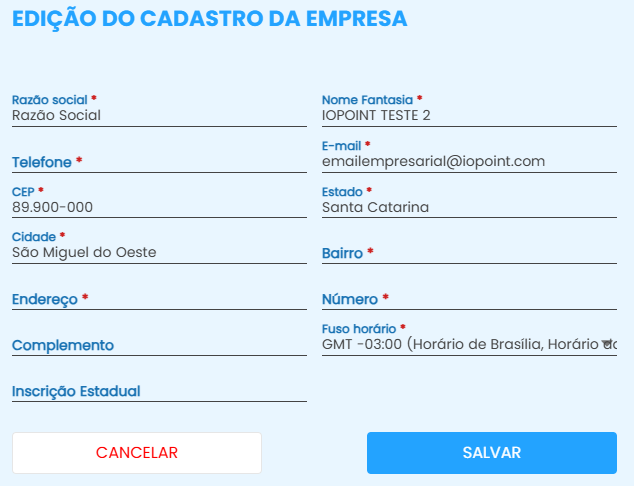Image resolution: width=634 pixels, height=486 pixels.
Task: Click the small Cidade label
Action: [34, 237]
